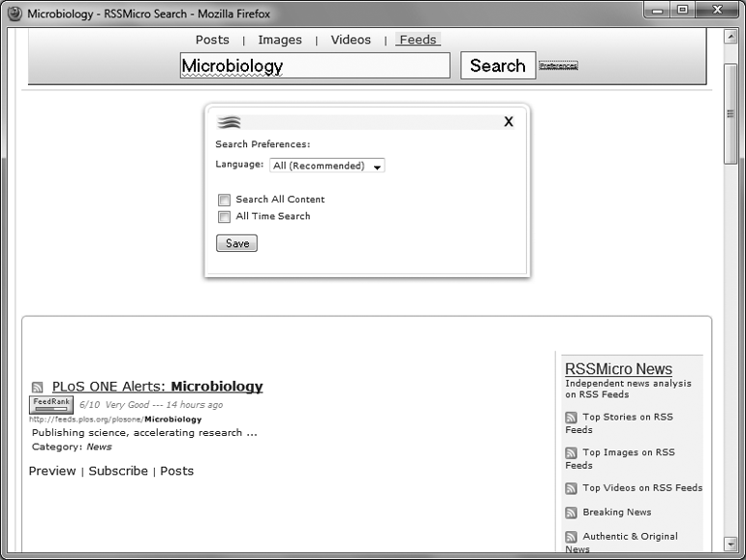This screenshot has width=746, height=560.
Task: Close the Search Preferences popup with X
Action: click(509, 122)
